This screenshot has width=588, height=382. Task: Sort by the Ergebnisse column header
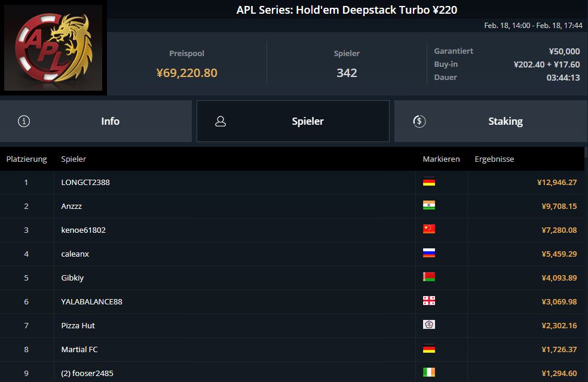(494, 159)
